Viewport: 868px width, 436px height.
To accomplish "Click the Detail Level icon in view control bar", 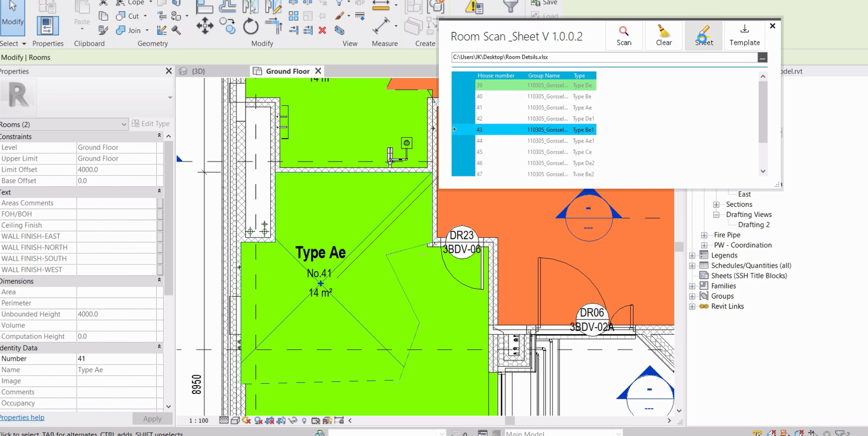I will [224, 421].
